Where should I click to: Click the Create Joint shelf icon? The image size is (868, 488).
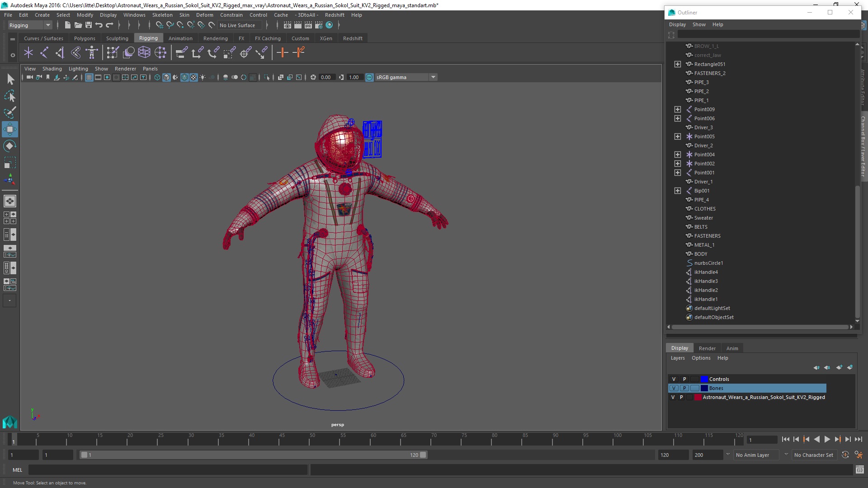coord(44,53)
